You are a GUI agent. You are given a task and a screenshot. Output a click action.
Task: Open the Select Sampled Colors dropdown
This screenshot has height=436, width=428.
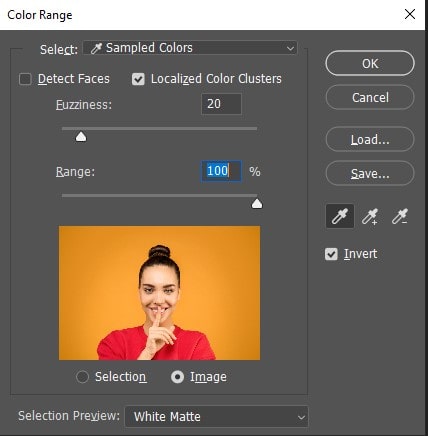point(190,48)
